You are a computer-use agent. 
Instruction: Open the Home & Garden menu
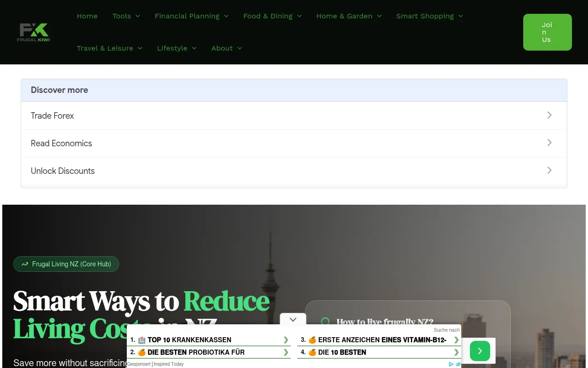[344, 16]
